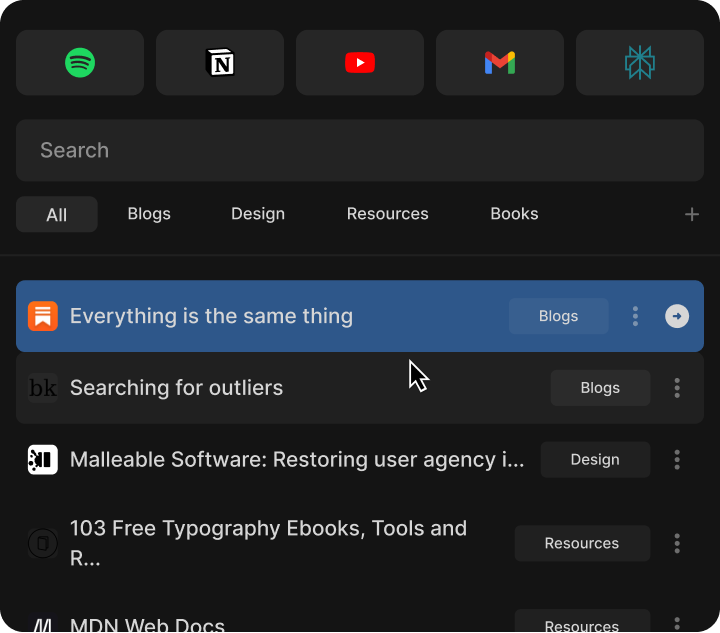Open options menu for 103 Free Typography Ebooks
Image resolution: width=720 pixels, height=633 pixels.
(x=677, y=544)
